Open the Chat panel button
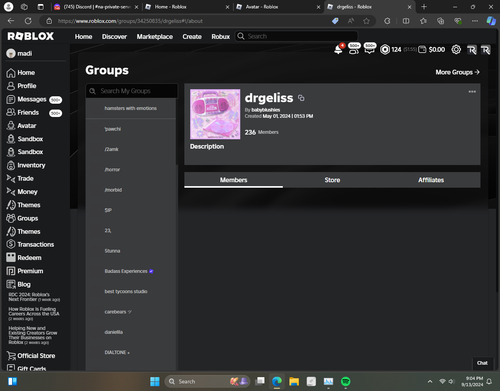This screenshot has height=391, width=500. [x=482, y=363]
